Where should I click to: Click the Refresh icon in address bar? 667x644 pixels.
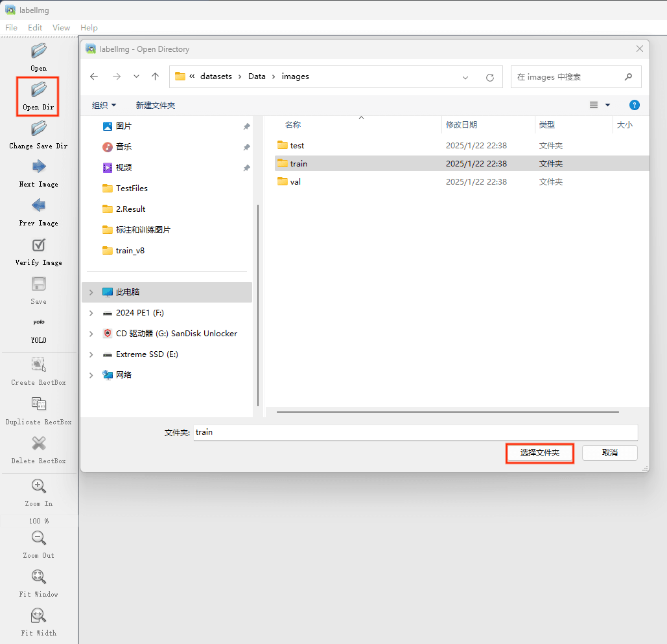coord(490,77)
